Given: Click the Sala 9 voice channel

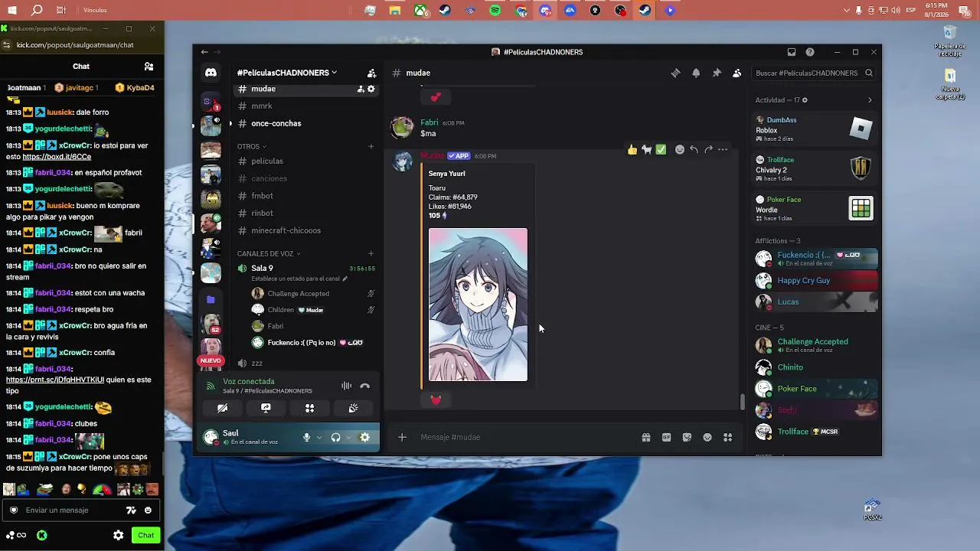Looking at the screenshot, I should tap(306, 268).
